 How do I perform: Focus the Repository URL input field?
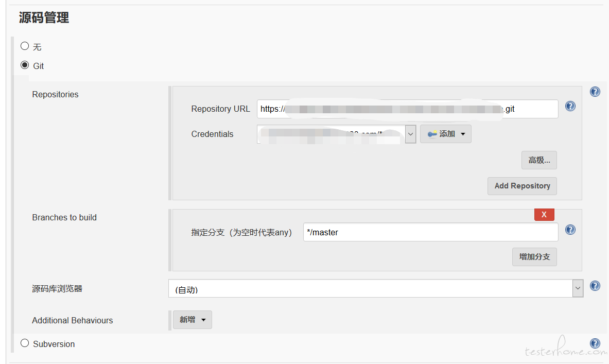pyautogui.click(x=407, y=109)
